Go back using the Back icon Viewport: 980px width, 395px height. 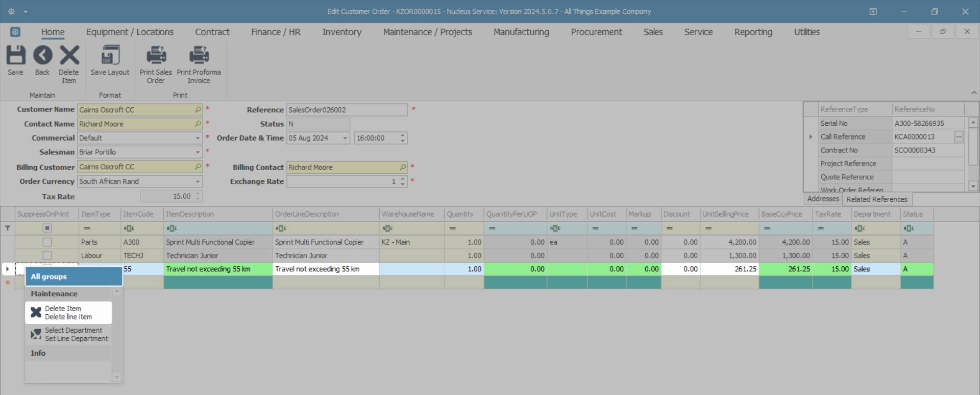(42, 55)
